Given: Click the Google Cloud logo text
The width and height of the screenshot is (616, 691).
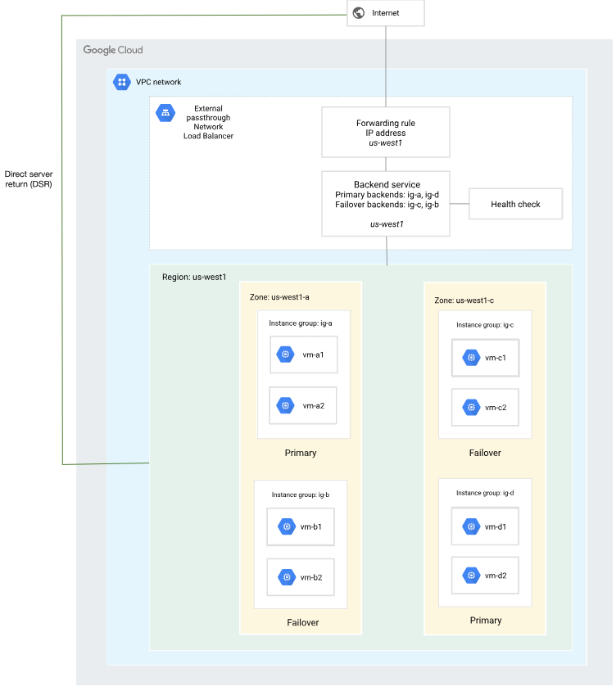Looking at the screenshot, I should click(x=113, y=51).
